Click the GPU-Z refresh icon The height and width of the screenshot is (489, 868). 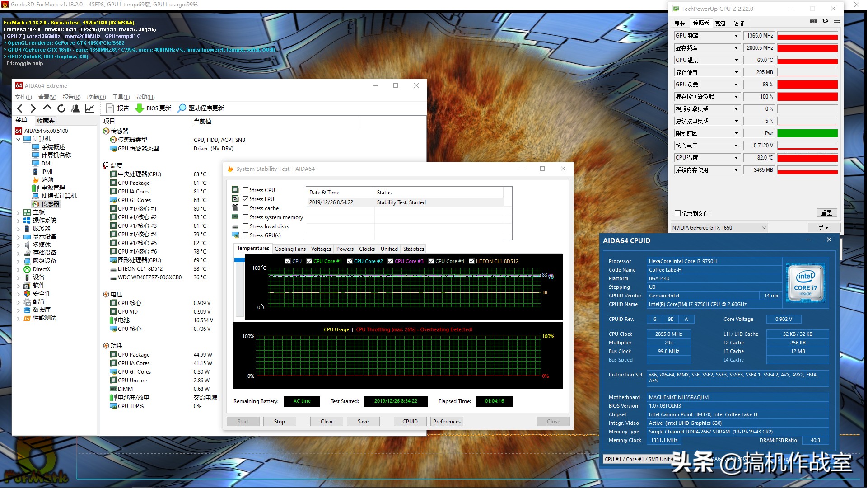[826, 21]
